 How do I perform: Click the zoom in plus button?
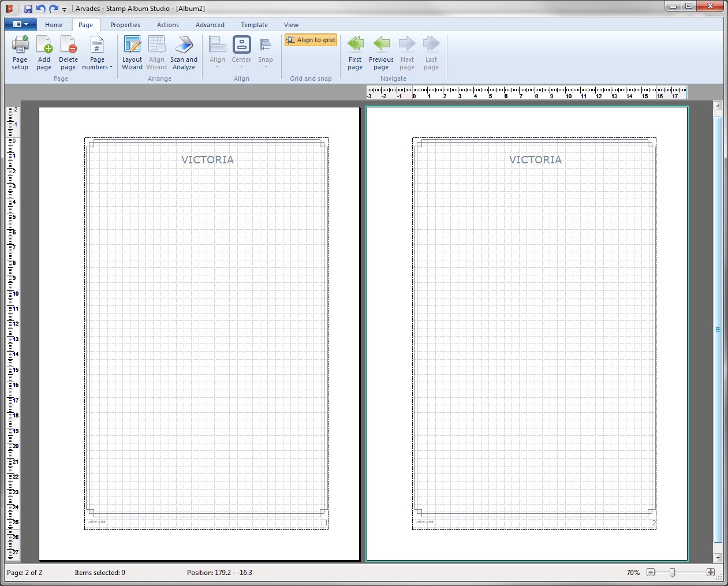(711, 572)
